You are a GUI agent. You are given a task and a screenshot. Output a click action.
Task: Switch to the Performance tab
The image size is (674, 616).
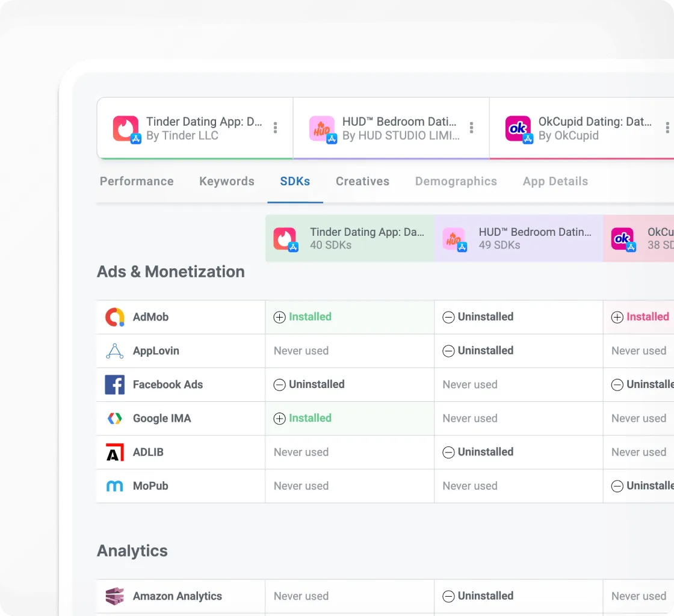(137, 181)
